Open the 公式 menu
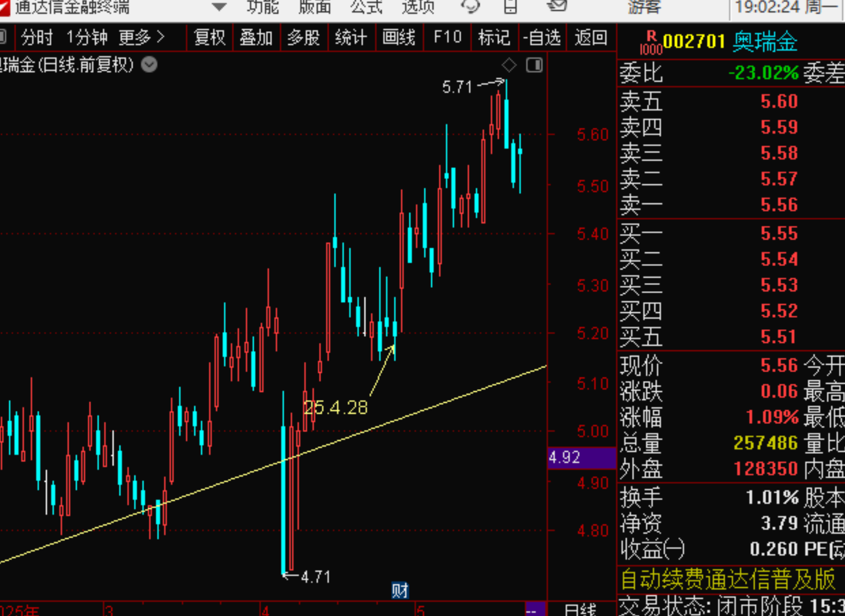The image size is (845, 616). [366, 7]
